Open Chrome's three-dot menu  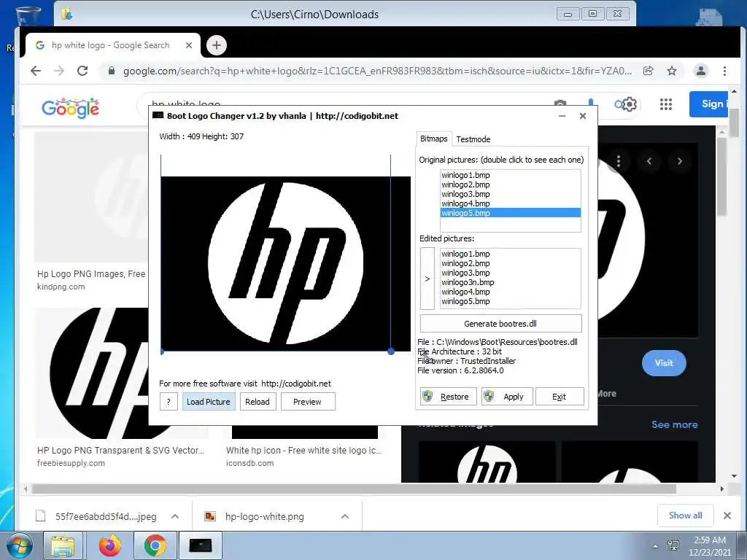724,71
